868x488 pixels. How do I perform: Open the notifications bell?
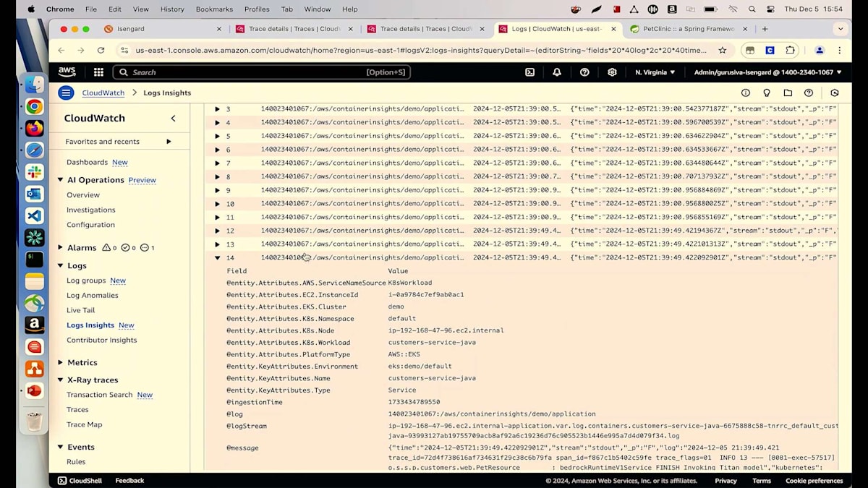[557, 72]
